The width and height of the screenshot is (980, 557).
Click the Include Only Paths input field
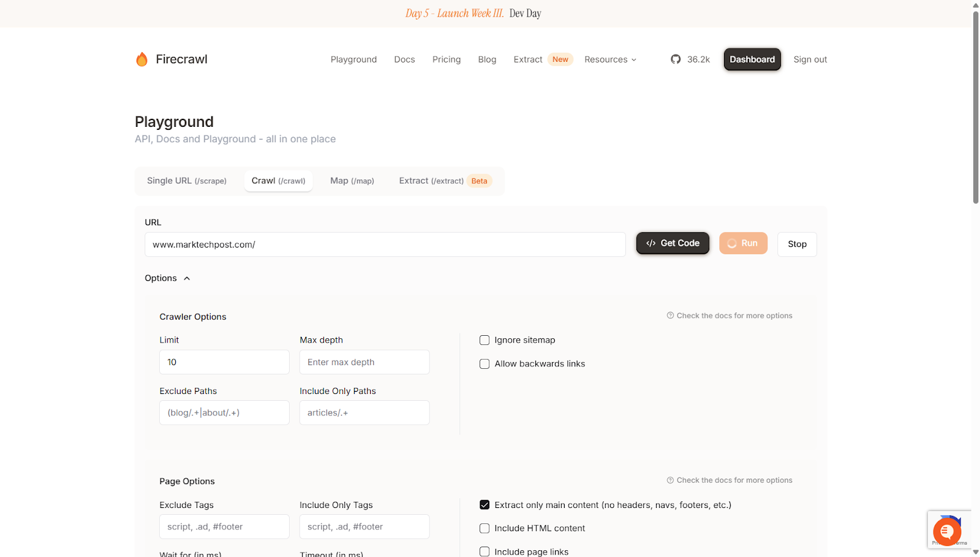tap(364, 412)
